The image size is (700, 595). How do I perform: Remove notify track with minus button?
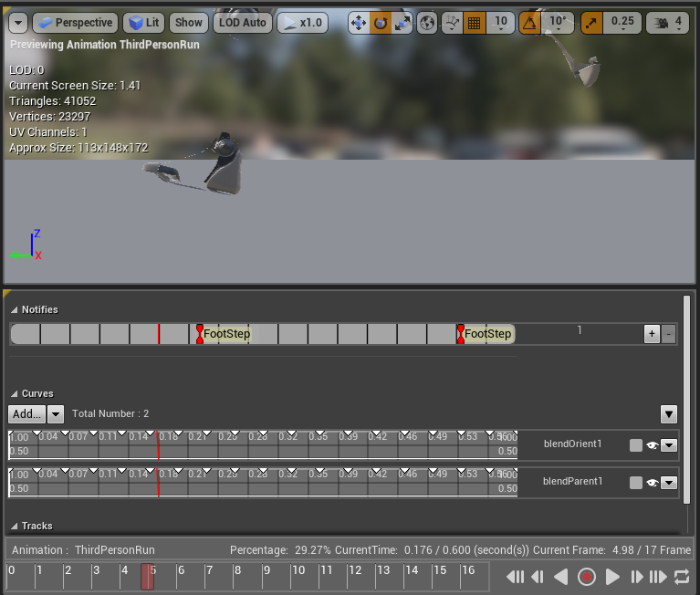pyautogui.click(x=668, y=334)
